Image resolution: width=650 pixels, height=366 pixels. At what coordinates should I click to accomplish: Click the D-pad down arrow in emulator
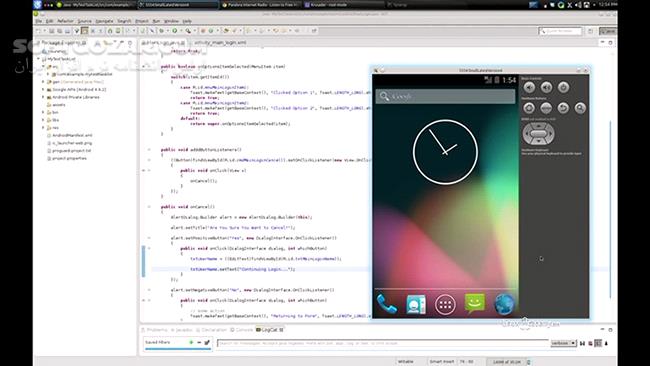(538, 142)
